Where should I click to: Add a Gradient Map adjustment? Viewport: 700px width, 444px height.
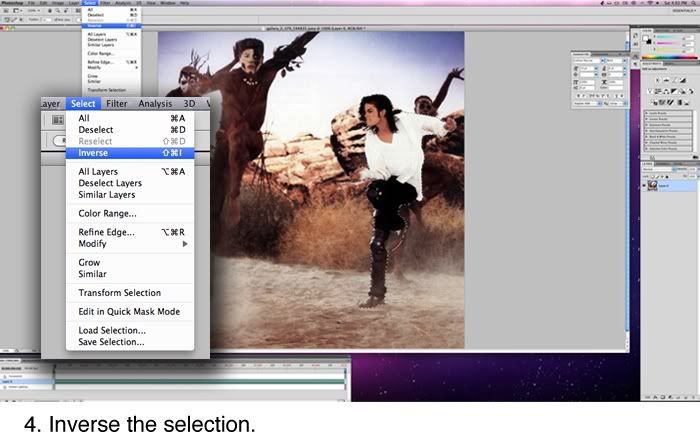pyautogui.click(x=679, y=103)
